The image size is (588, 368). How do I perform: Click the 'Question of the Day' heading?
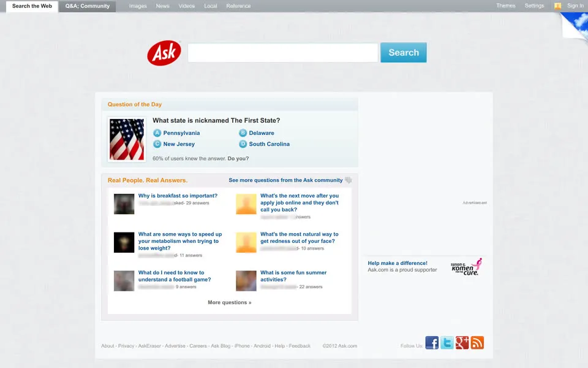coord(135,104)
